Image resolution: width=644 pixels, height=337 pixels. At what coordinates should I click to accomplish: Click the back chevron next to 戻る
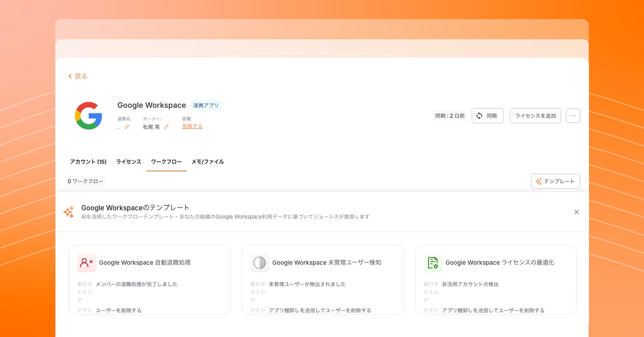(x=70, y=76)
